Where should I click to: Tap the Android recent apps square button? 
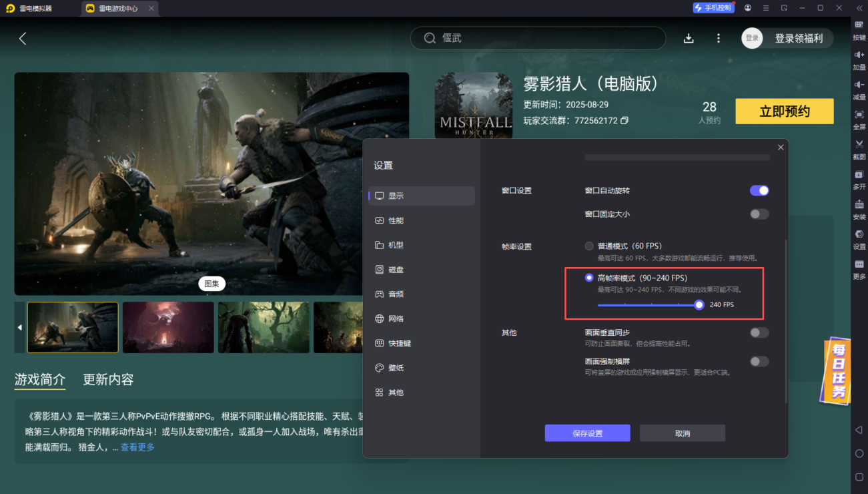coord(859,477)
